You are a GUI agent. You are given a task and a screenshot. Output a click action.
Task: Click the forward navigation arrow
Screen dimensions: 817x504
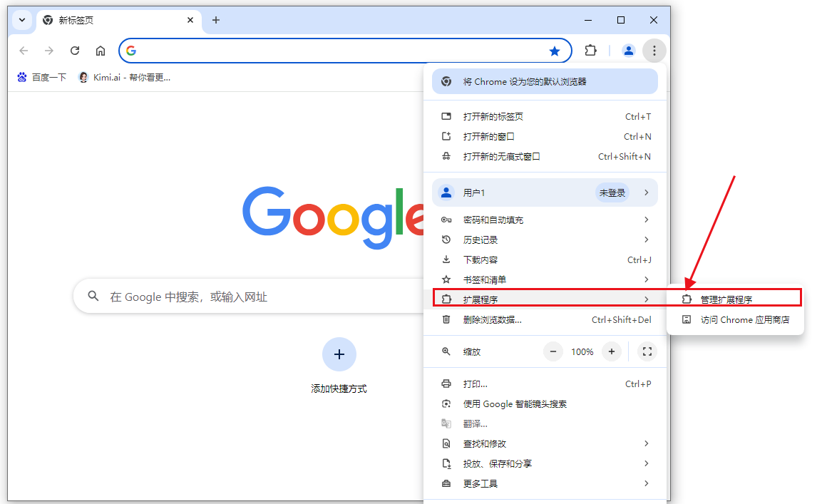(49, 51)
